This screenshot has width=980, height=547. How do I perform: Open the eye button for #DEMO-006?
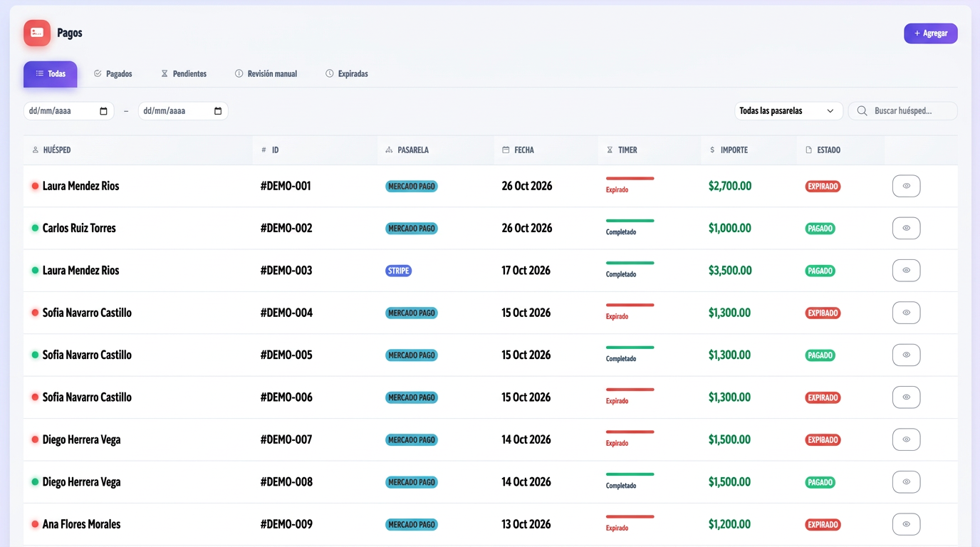[906, 397]
